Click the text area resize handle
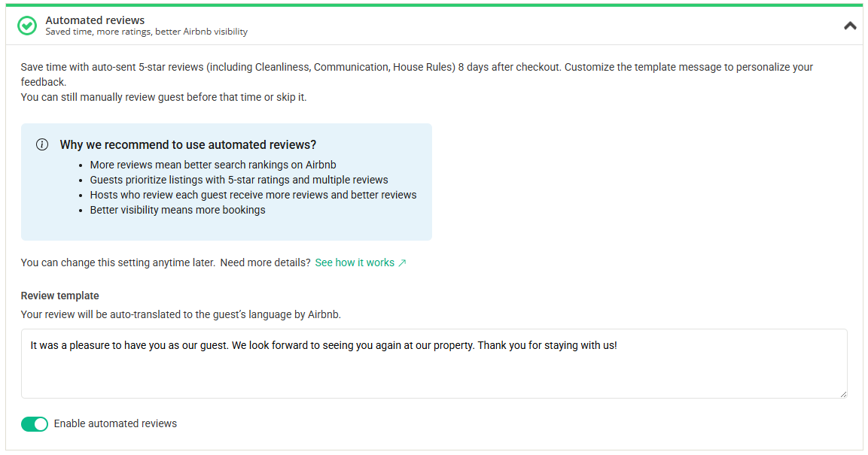This screenshot has width=868, height=455. coord(843,393)
